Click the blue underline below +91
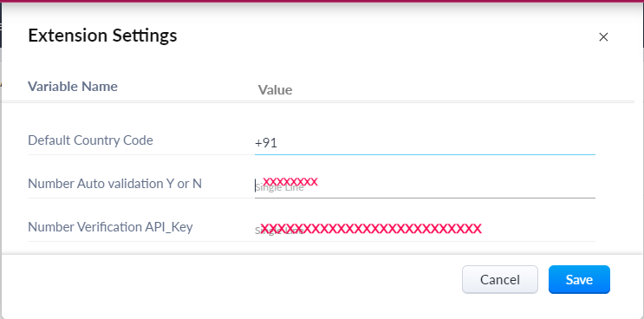Image resolution: width=644 pixels, height=319 pixels. (425, 154)
